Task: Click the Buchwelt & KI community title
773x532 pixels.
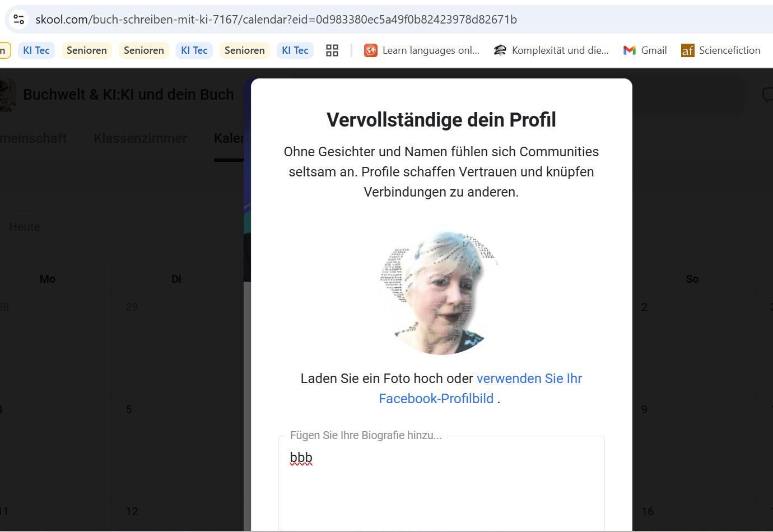Action: 128,95
